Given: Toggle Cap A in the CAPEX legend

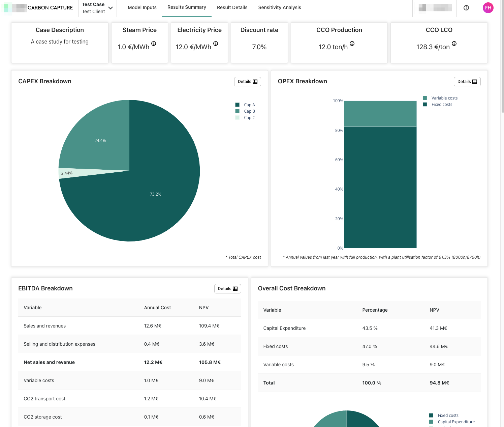Looking at the screenshot, I should 249,105.
